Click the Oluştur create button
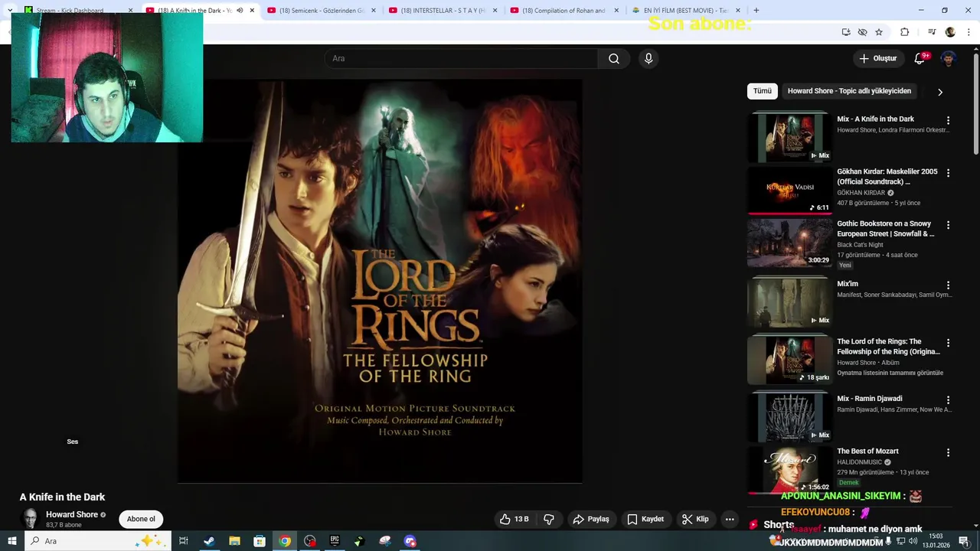 [x=877, y=59]
